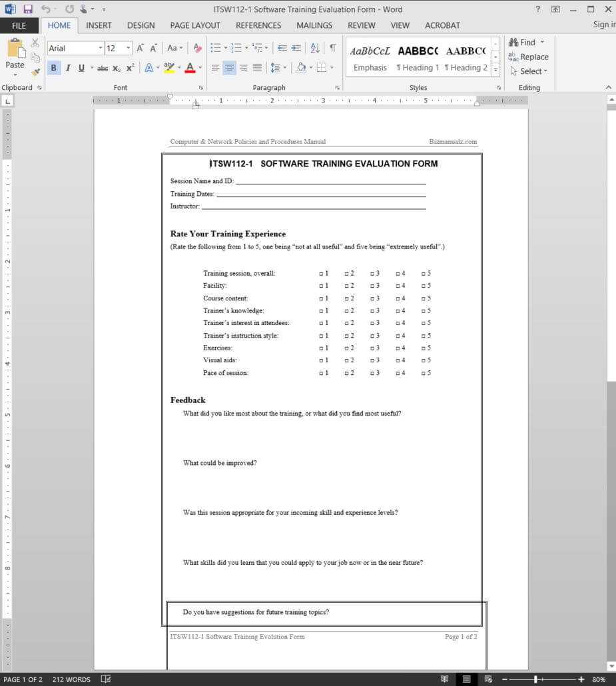Click Line and Paragraph Spacing icon
Image resolution: width=616 pixels, height=686 pixels.
click(x=275, y=68)
